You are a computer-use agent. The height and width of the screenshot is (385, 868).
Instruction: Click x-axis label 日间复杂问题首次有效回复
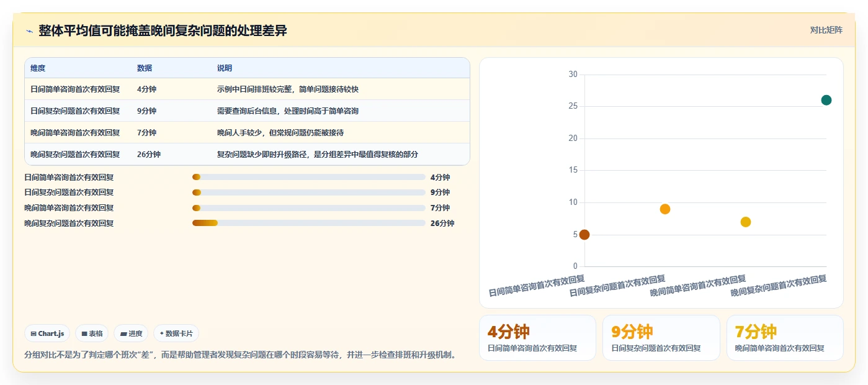point(617,286)
